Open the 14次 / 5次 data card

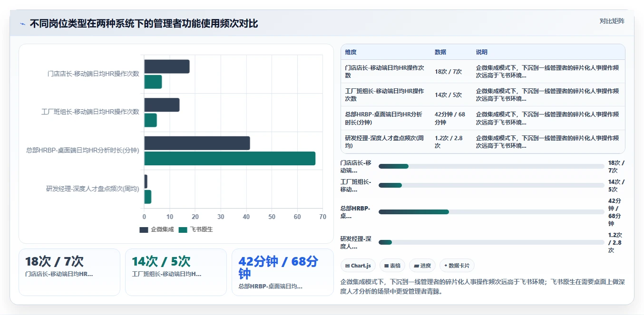click(x=176, y=272)
